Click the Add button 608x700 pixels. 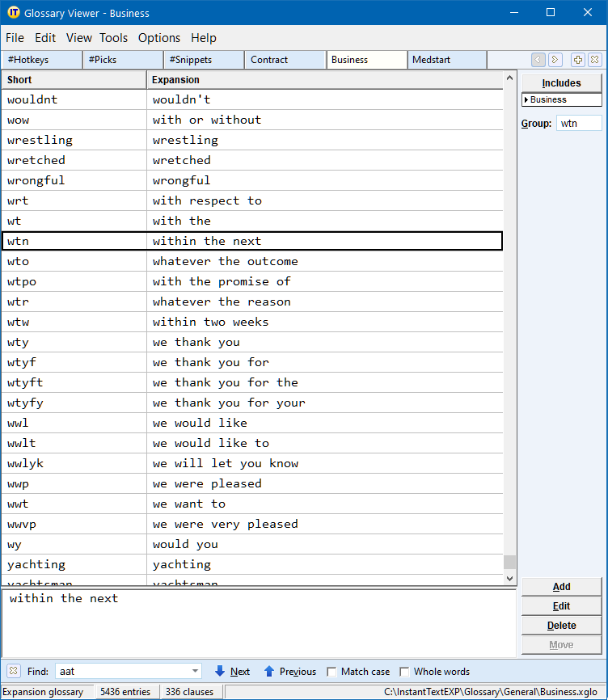[561, 587]
